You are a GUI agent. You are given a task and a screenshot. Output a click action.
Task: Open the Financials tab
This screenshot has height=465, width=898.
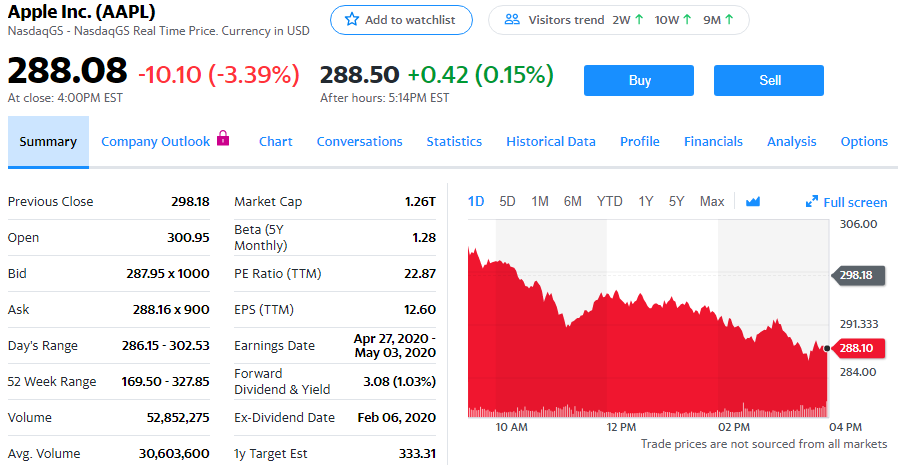(713, 142)
